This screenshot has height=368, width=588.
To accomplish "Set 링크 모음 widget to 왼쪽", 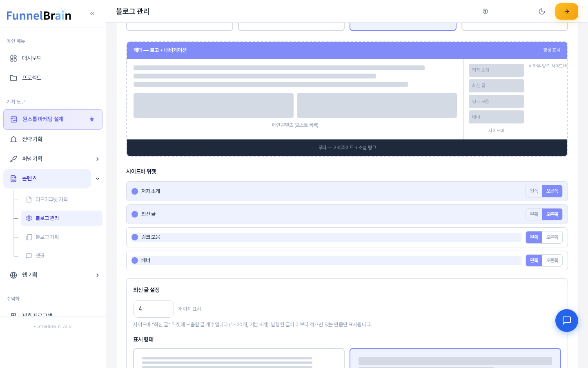I will coord(534,238).
